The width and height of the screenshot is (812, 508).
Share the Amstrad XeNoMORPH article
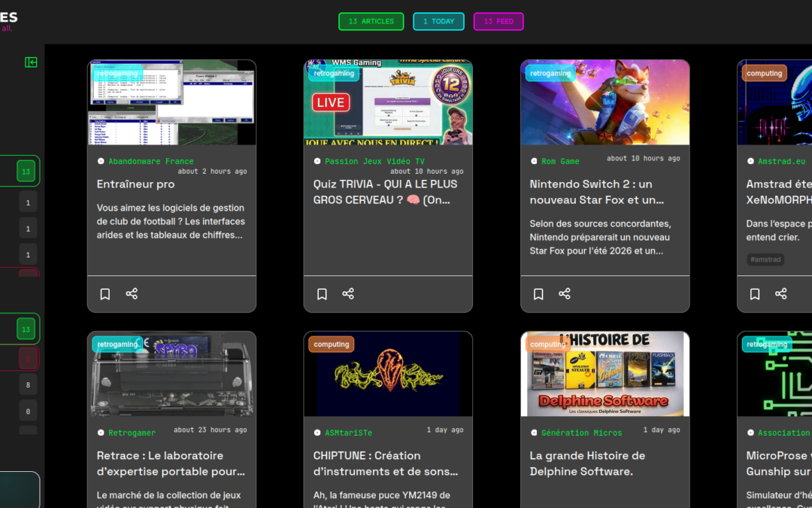click(x=781, y=294)
